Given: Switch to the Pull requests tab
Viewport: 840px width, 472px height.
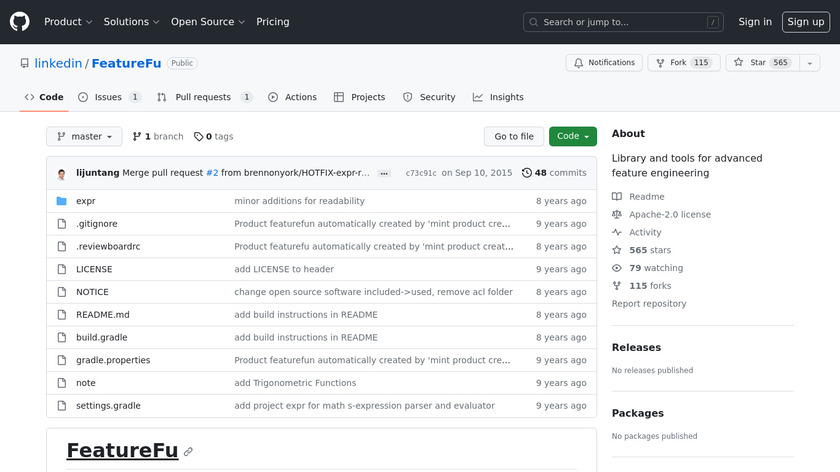Looking at the screenshot, I should 202,97.
